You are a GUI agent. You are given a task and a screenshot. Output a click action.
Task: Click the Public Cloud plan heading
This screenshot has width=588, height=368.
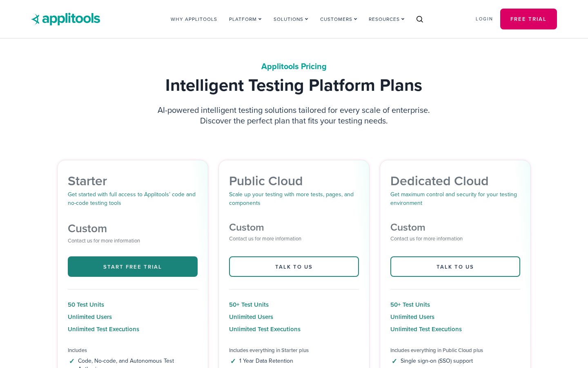[x=266, y=181]
